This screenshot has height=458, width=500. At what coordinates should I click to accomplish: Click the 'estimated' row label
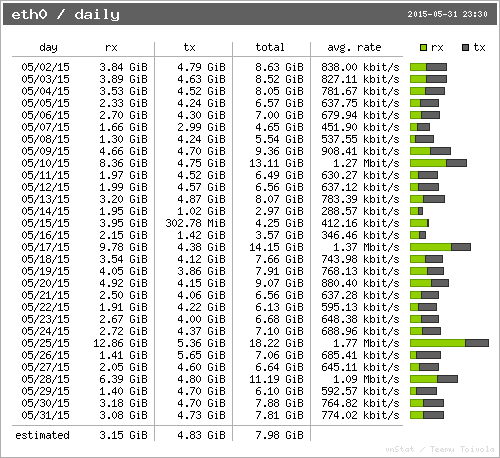(x=42, y=435)
